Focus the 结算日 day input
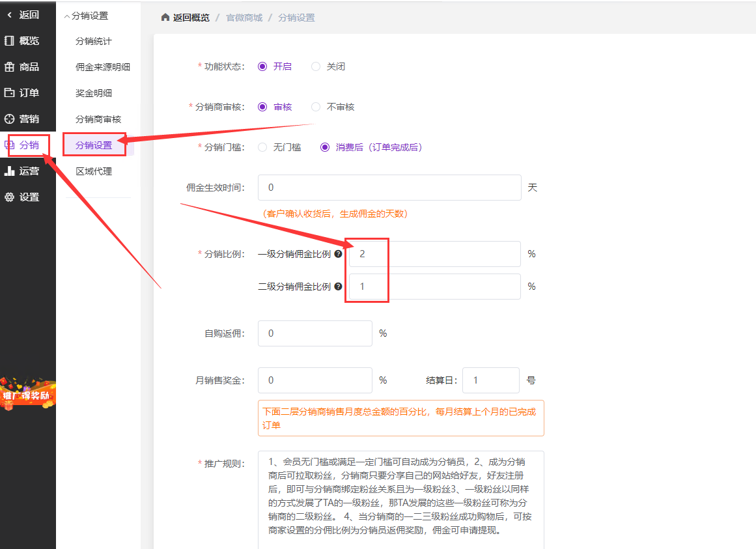Screen dimensions: 756x549 coord(491,380)
